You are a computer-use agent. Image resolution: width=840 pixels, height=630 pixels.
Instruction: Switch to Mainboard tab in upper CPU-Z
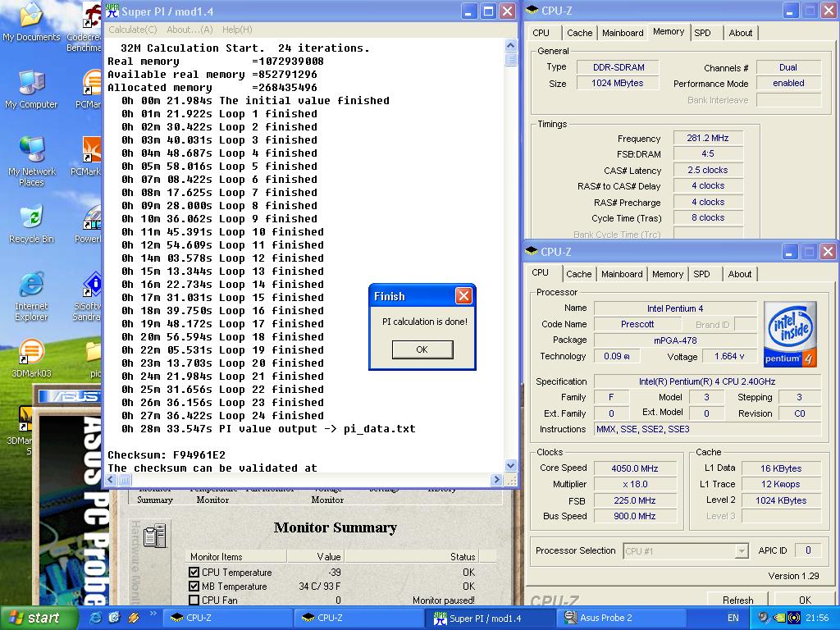point(623,33)
